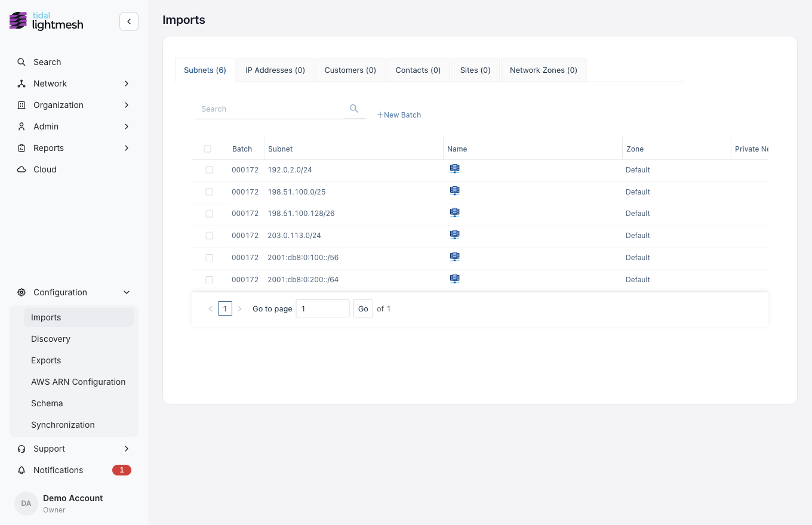
Task: Click the Support headset icon
Action: [x=21, y=449]
